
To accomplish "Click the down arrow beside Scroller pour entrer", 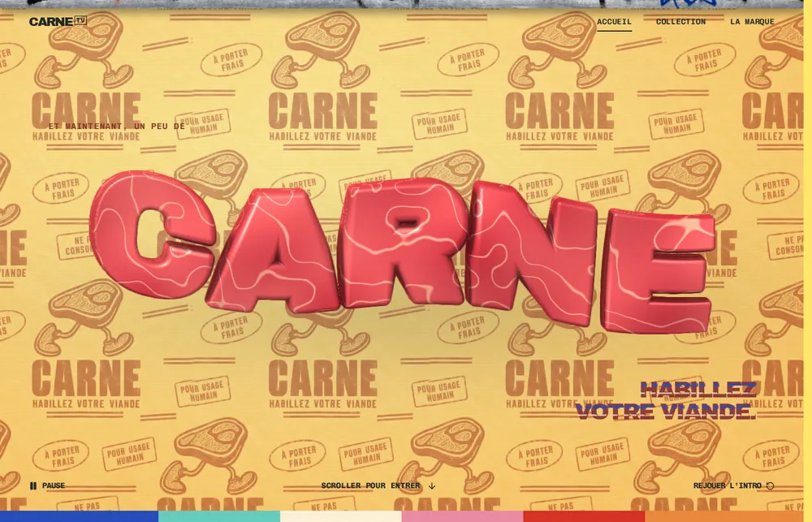I will tap(432, 486).
